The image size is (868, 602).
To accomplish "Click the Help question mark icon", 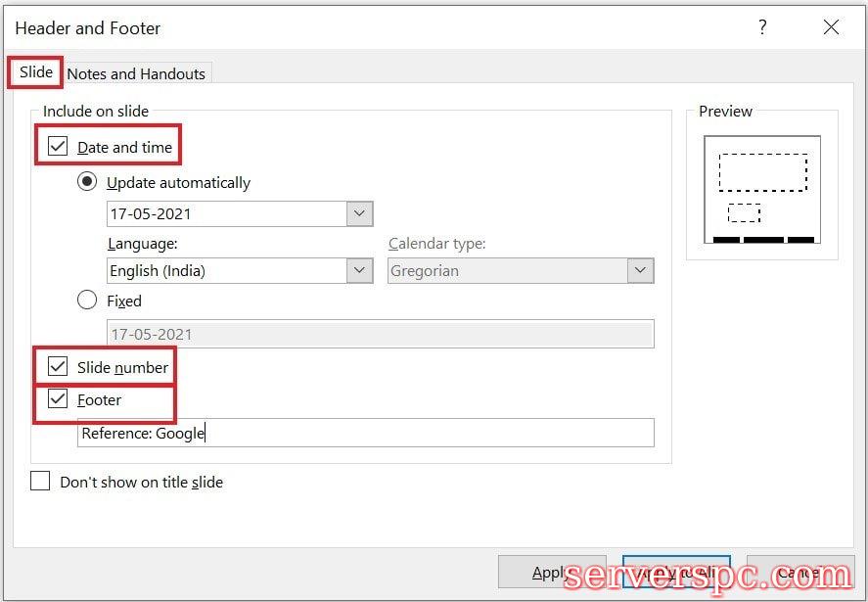I will pos(763,27).
